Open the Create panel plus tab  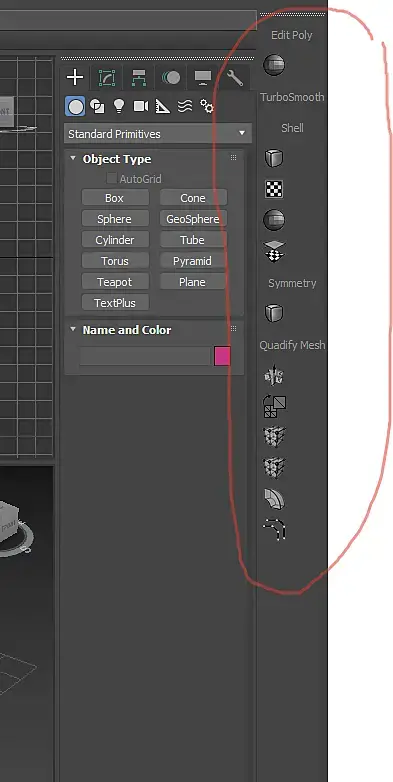pyautogui.click(x=75, y=77)
